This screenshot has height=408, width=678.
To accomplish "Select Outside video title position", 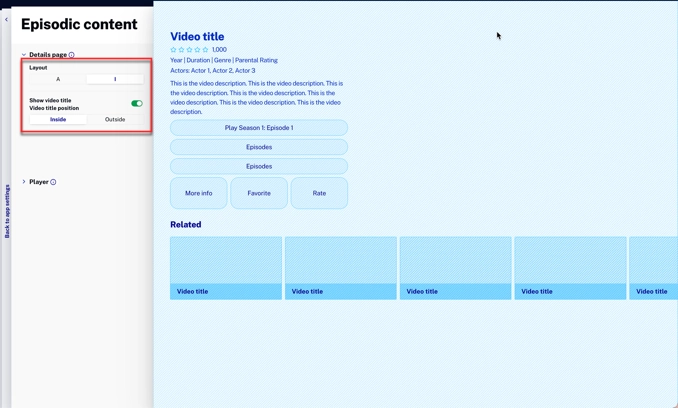I will tap(115, 119).
